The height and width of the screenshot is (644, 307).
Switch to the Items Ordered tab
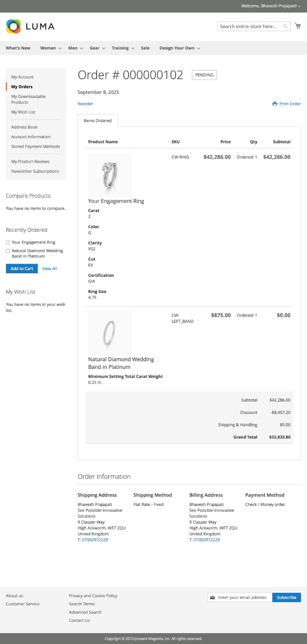pos(97,120)
